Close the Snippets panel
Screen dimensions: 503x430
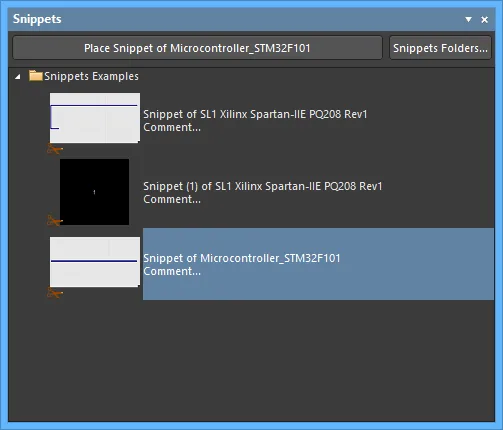coord(485,20)
